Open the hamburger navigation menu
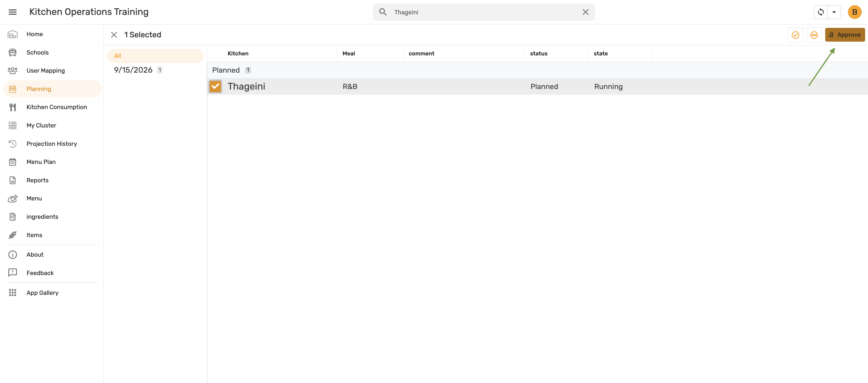Screen dimensions: 868x383 coord(12,12)
